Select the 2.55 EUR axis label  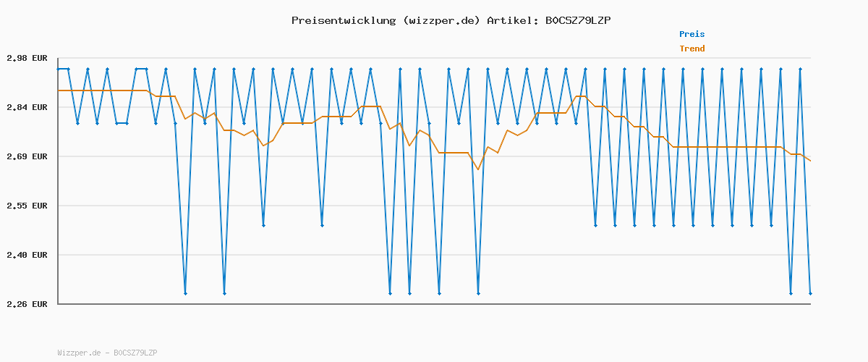click(x=27, y=206)
